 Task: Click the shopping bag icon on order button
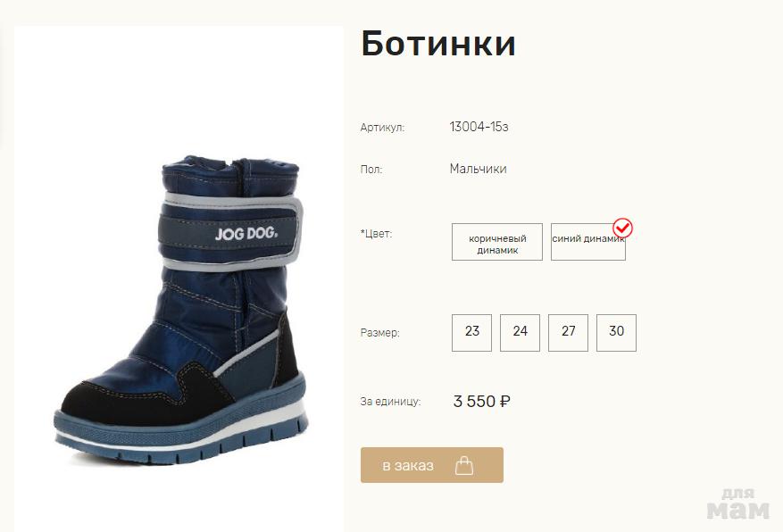[x=464, y=466]
